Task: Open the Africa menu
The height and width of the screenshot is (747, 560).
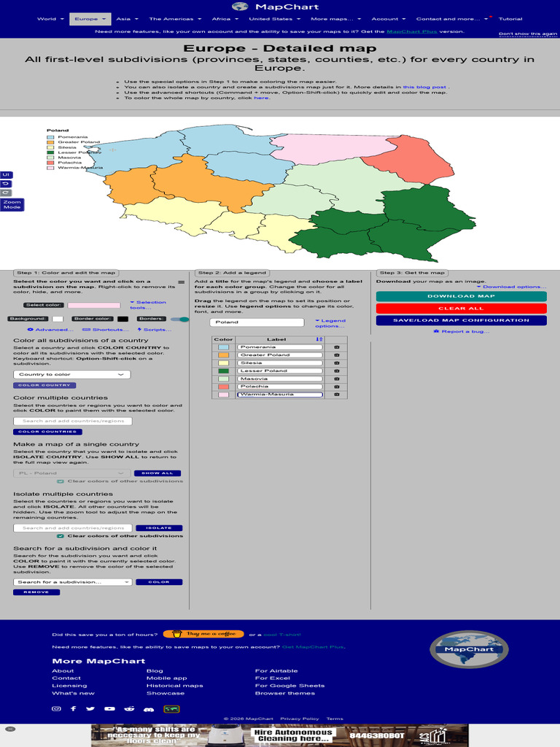Action: 225,19
